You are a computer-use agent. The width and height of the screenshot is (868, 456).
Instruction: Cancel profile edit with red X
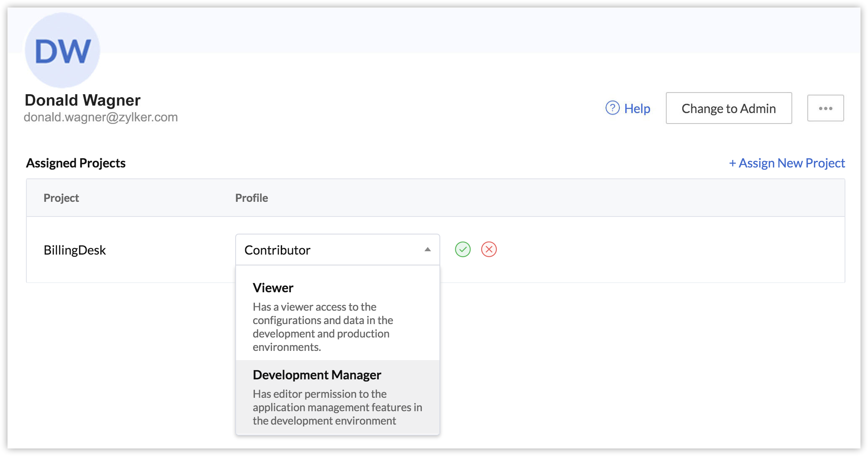click(488, 250)
